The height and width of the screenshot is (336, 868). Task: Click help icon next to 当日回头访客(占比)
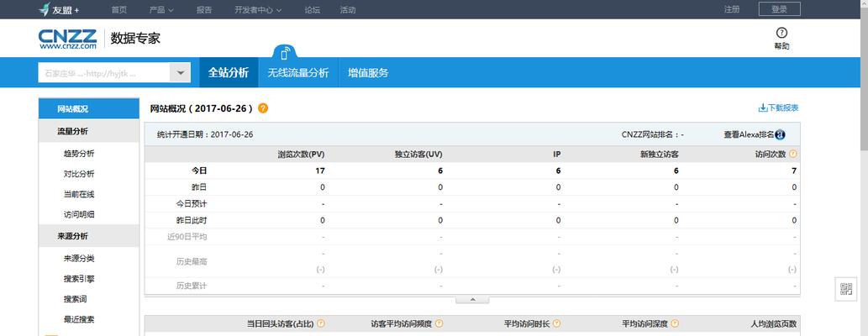320,323
